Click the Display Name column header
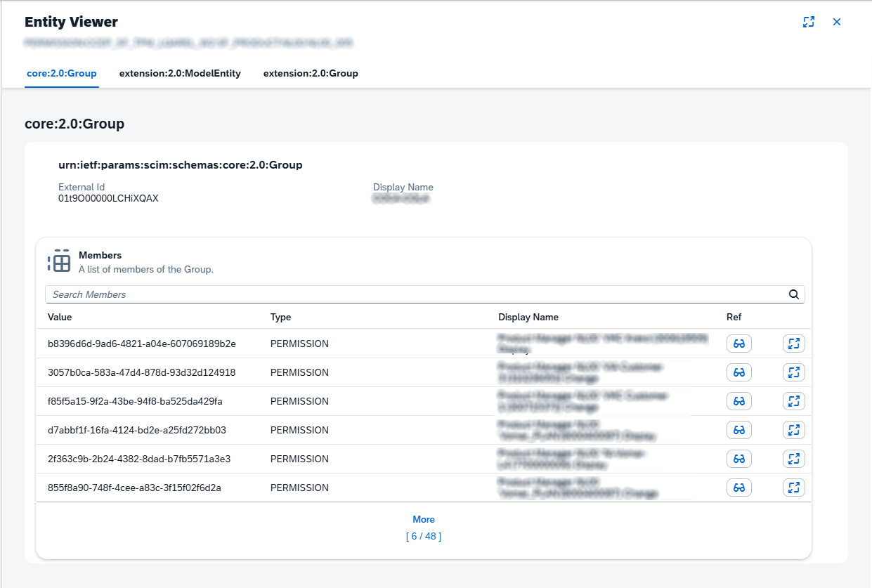872x588 pixels. pos(528,317)
